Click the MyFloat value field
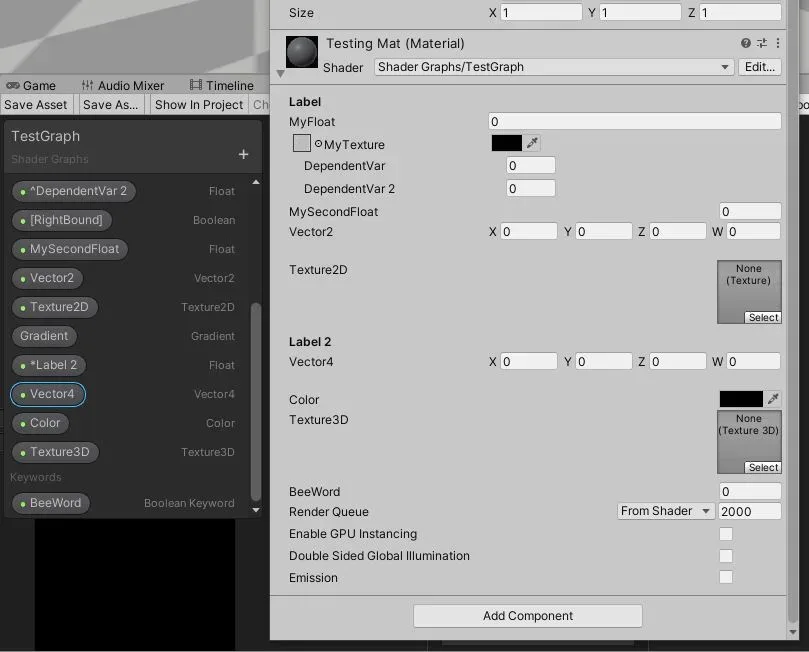 635,122
